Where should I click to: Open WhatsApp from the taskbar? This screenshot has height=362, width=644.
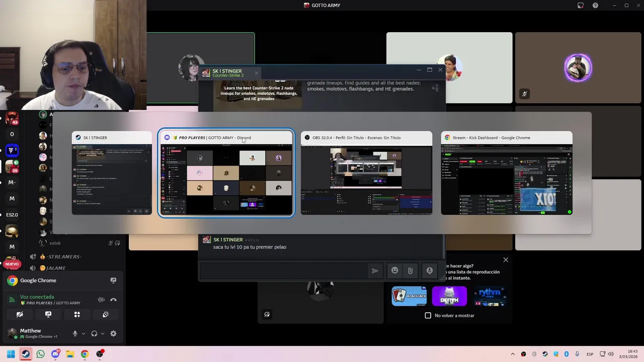click(x=40, y=354)
